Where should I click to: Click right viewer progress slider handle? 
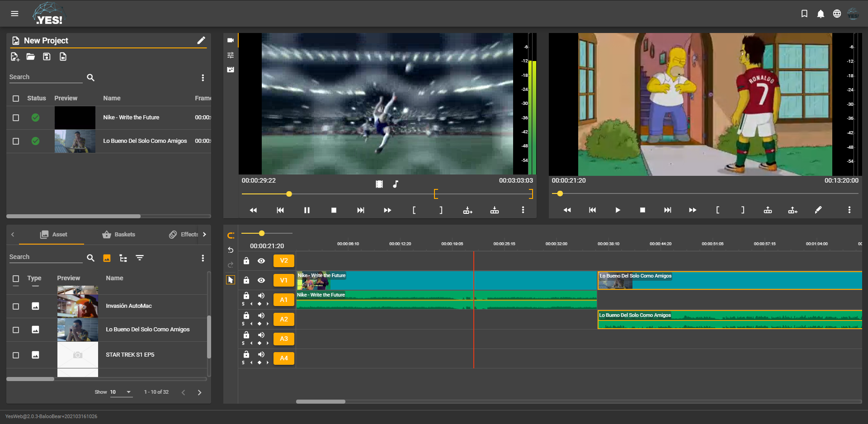560,193
